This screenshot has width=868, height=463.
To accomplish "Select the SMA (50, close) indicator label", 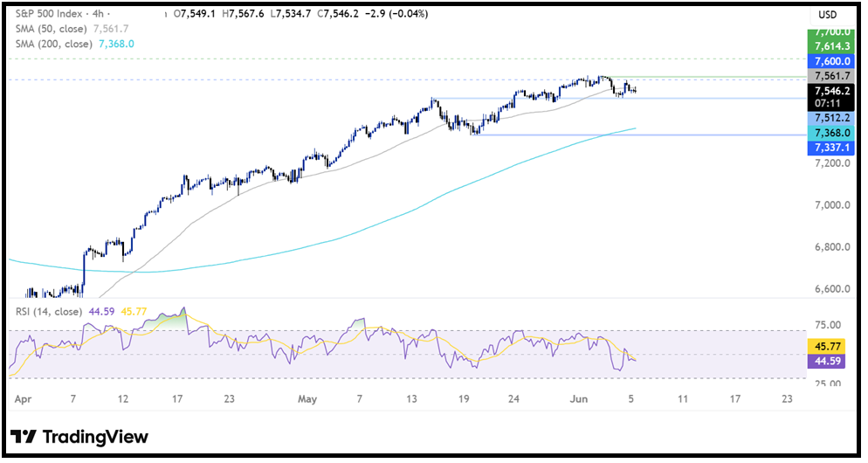I will pos(51,29).
